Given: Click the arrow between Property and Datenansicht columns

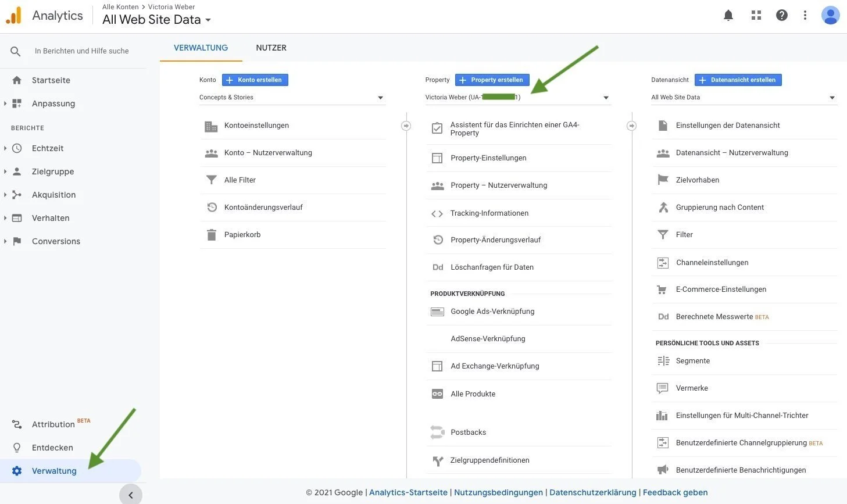Looking at the screenshot, I should 631,126.
